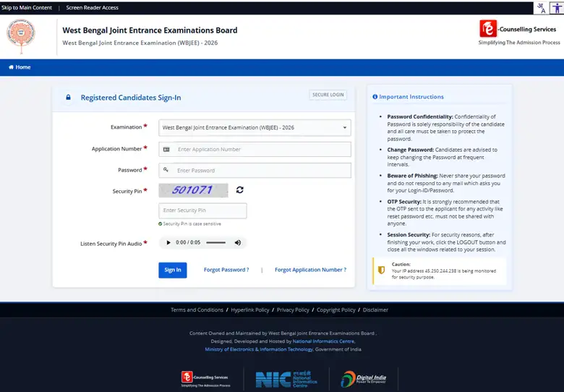Click the language translation icon in top bar
The width and height of the screenshot is (564, 392).
point(541,7)
